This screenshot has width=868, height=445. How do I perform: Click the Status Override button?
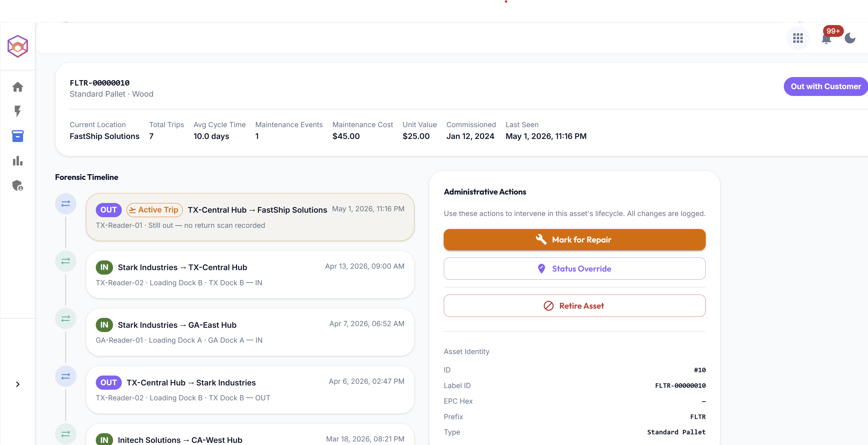pyautogui.click(x=574, y=269)
